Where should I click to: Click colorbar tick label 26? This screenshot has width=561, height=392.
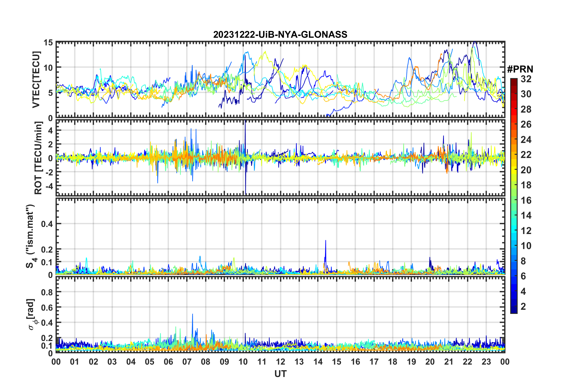(x=526, y=124)
